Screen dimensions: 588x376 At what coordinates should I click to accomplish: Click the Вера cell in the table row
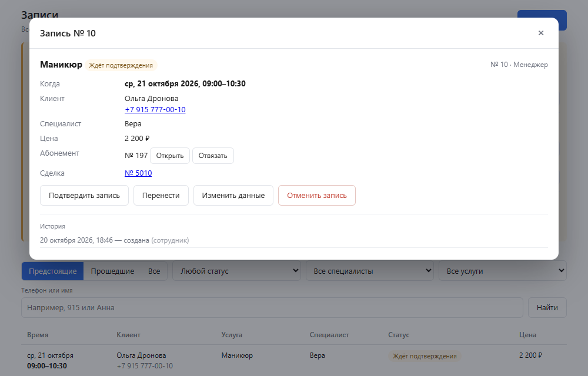pos(318,355)
